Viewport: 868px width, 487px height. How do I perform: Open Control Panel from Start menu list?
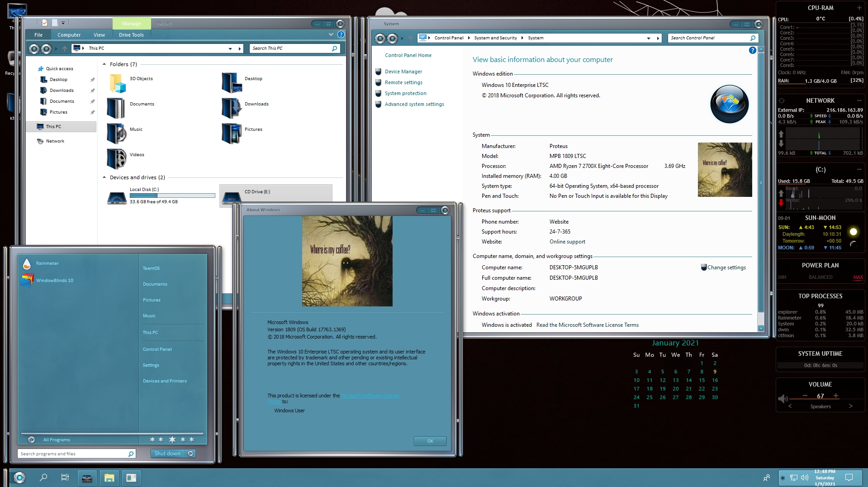pos(157,349)
